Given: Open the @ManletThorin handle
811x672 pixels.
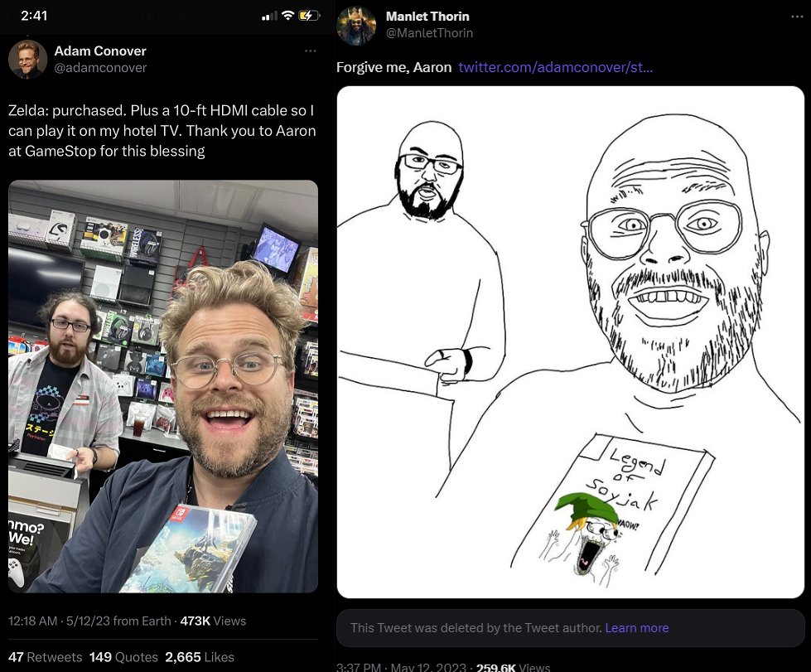Looking at the screenshot, I should point(429,33).
